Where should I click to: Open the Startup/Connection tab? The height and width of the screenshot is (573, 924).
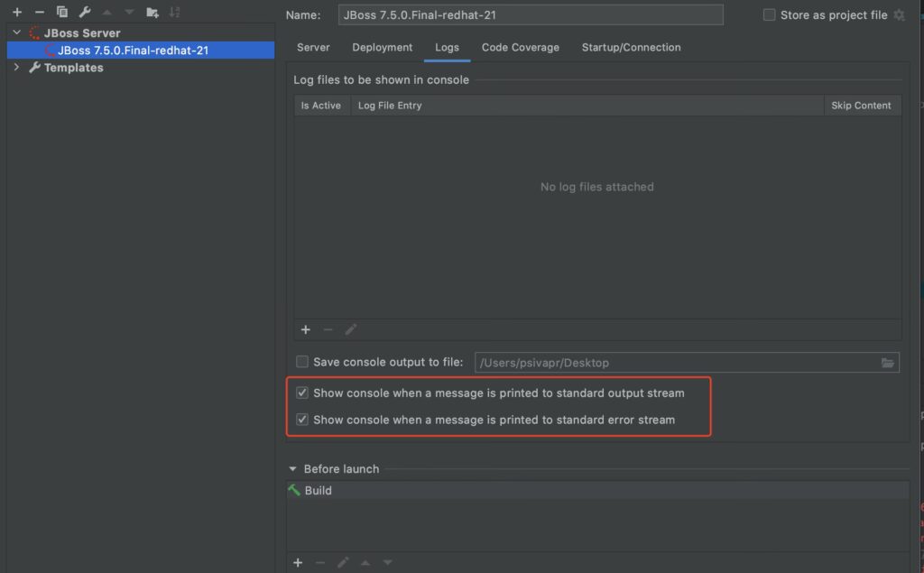point(631,48)
